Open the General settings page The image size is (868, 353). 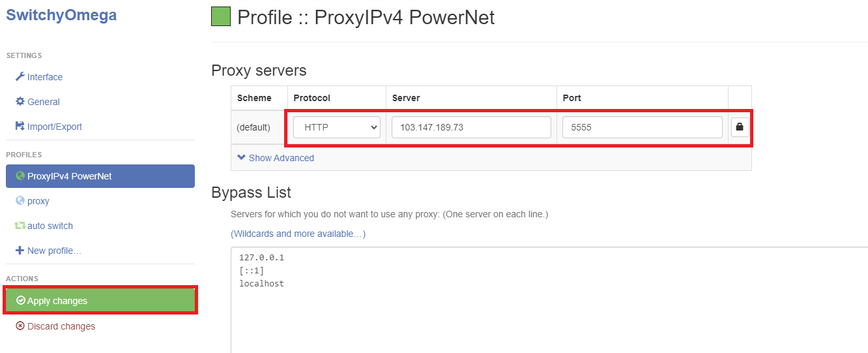44,102
